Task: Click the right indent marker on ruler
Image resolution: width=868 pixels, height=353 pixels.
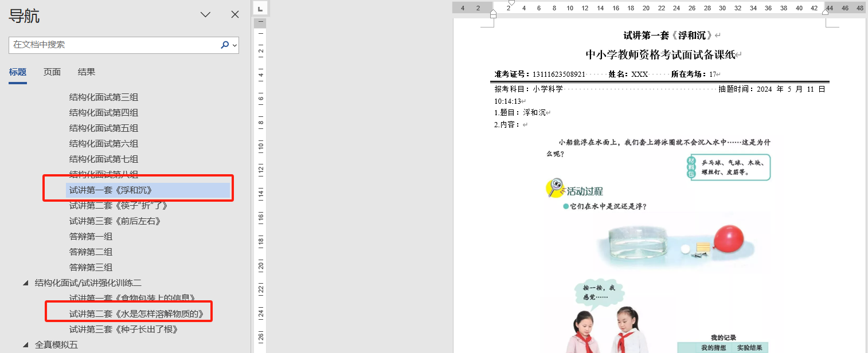Action: tap(825, 12)
